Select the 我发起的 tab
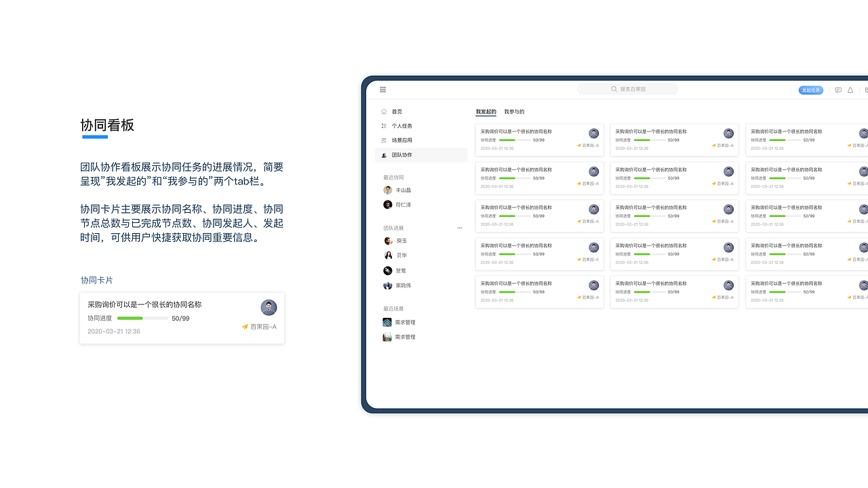Screen dimensions: 868x488 point(486,111)
